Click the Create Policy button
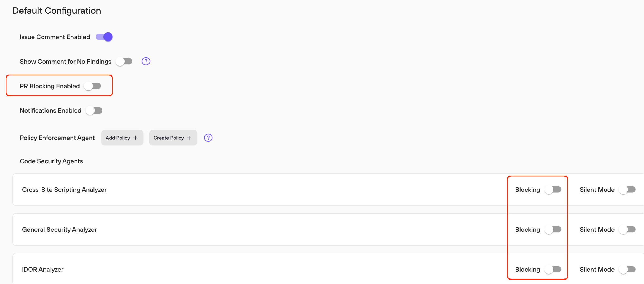The image size is (644, 284). click(173, 138)
